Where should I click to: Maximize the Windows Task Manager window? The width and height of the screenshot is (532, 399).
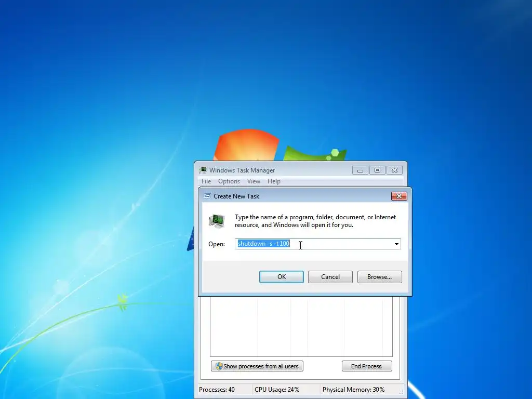[x=377, y=170]
